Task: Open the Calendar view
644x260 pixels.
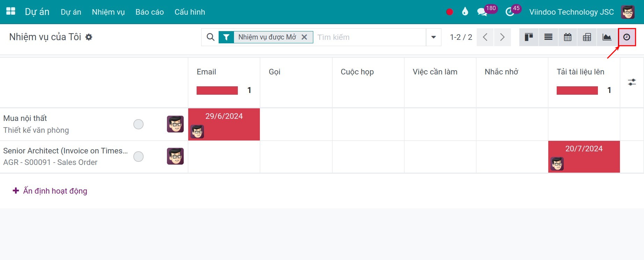Action: 568,37
